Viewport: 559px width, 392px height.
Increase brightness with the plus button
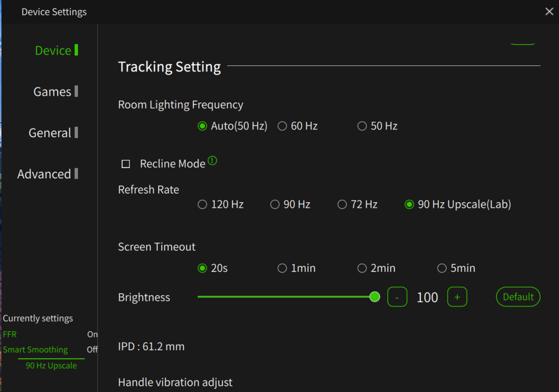(457, 297)
